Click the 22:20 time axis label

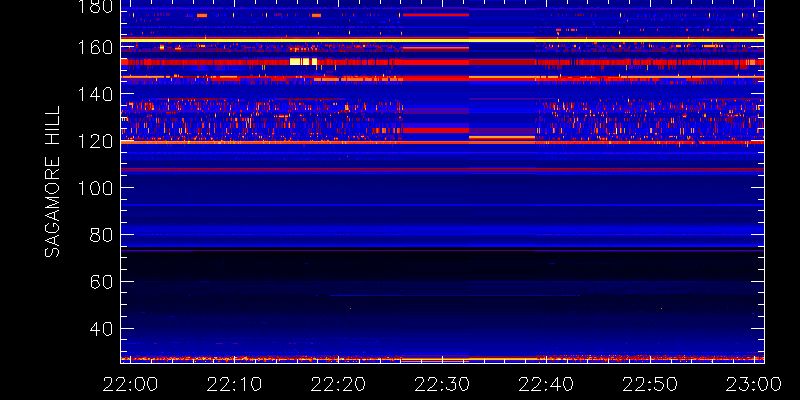point(337,384)
